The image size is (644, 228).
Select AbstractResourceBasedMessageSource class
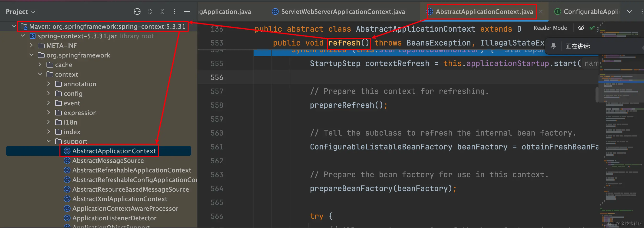pos(130,189)
